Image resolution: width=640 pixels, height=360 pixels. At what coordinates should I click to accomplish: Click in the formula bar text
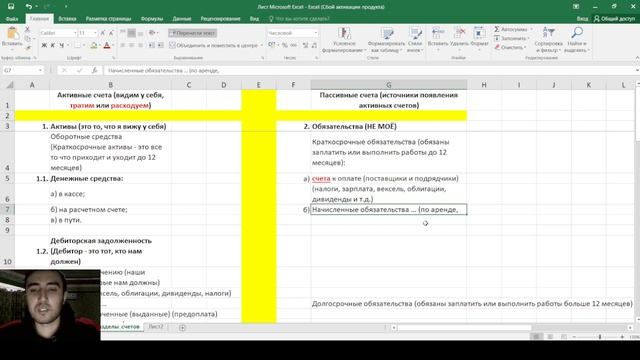[163, 70]
